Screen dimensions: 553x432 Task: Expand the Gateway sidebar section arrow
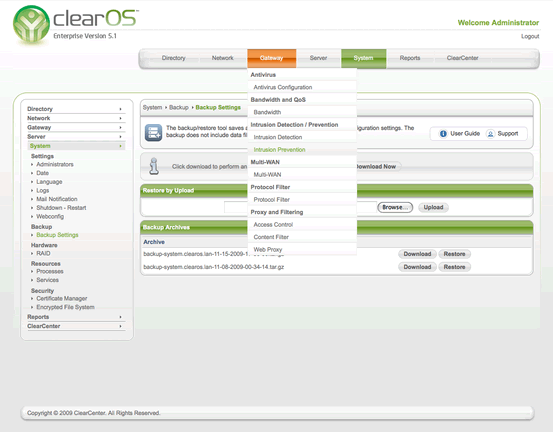[x=120, y=127]
